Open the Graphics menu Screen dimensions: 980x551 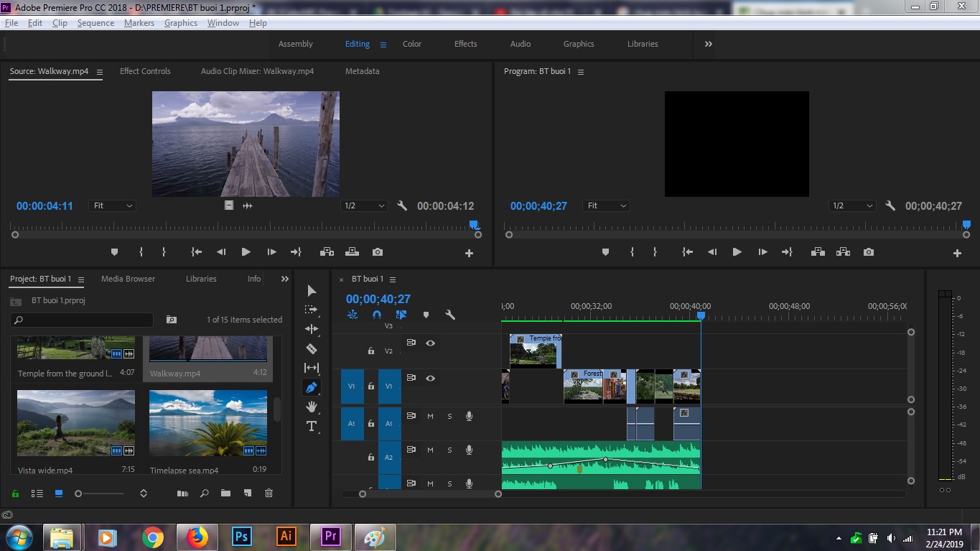181,23
